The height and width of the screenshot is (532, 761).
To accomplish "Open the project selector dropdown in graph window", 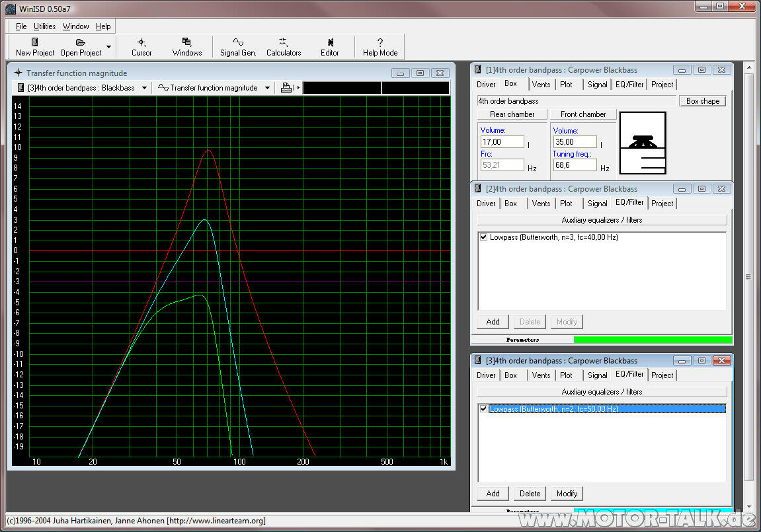I will 144,88.
